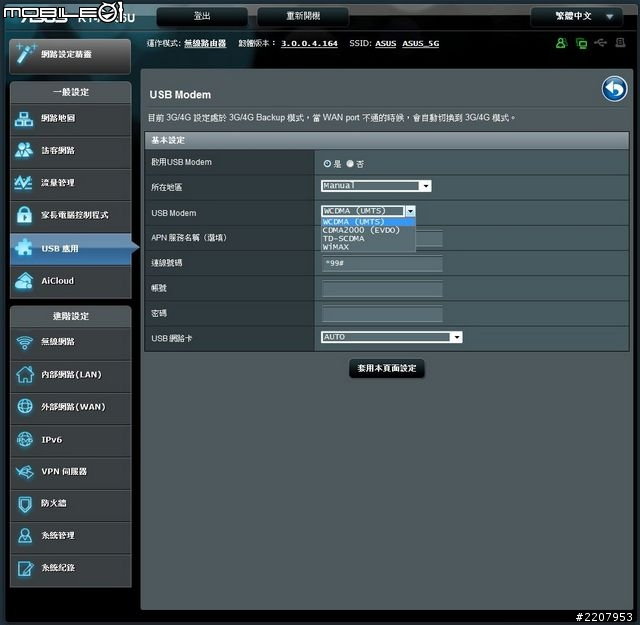Image resolution: width=640 pixels, height=625 pixels.
Task: Open 網路設定精靈 setup wizard
Action: click(70, 56)
